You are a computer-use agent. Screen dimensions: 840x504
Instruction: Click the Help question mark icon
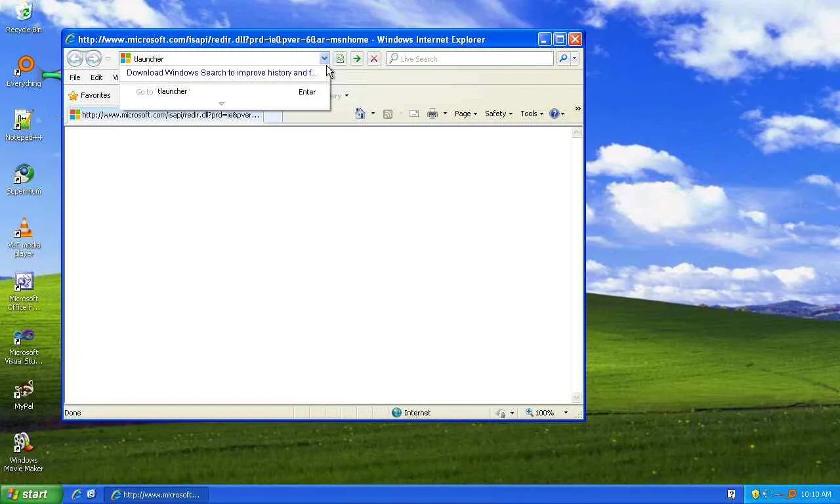coord(555,114)
